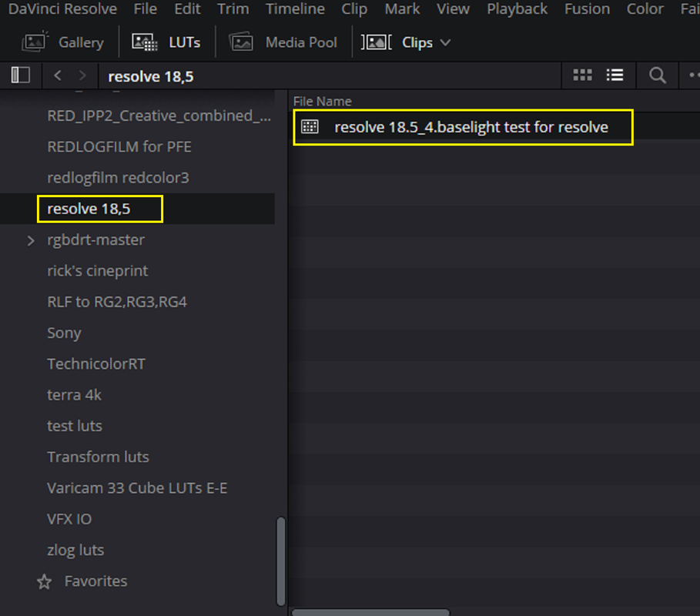Toggle the LUT folder sidebar visibility icon
The height and width of the screenshot is (616, 700).
[21, 75]
